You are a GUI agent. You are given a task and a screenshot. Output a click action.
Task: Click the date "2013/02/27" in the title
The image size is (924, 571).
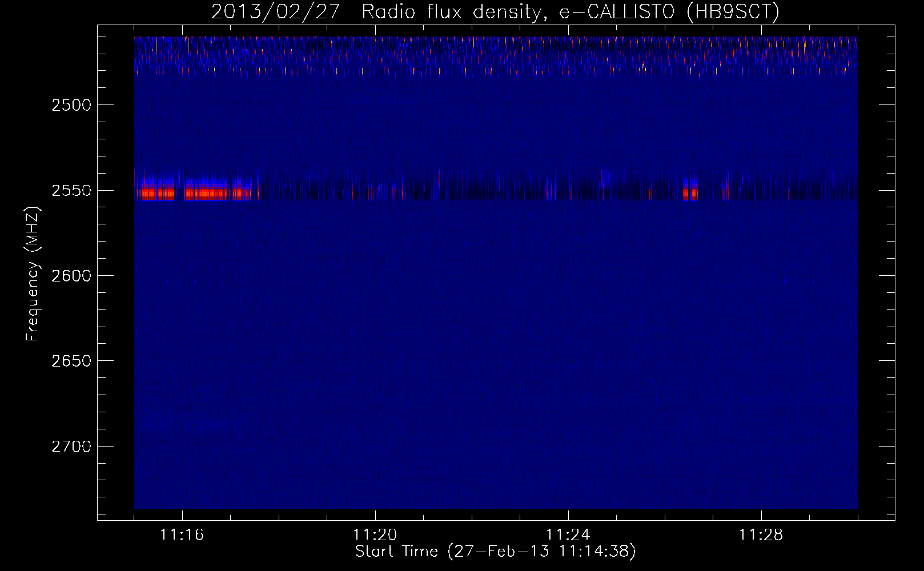click(276, 11)
